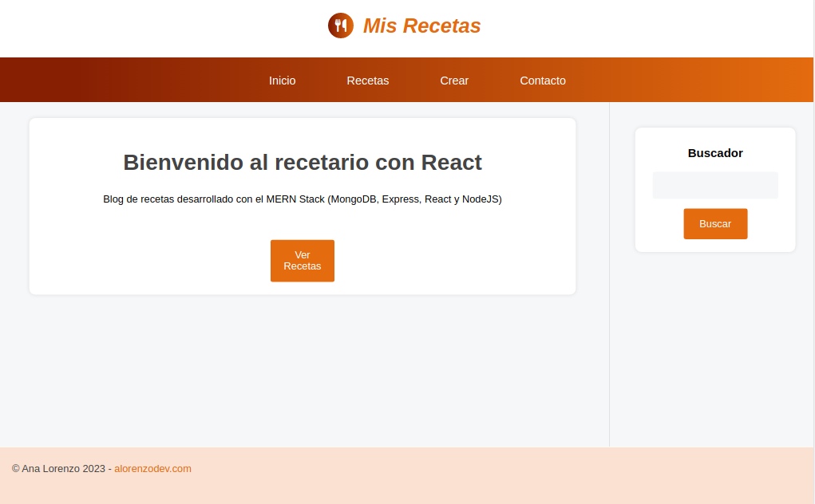
Task: Click the fork and knife logo icon
Action: [341, 26]
